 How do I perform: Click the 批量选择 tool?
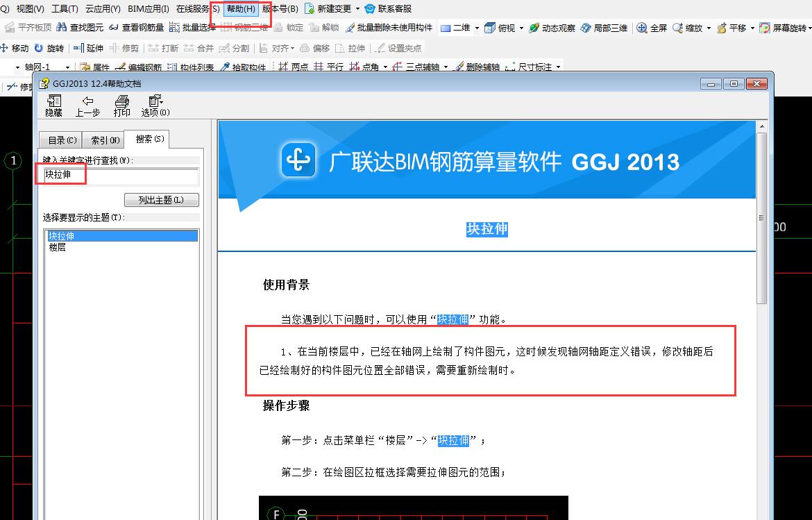[193, 28]
